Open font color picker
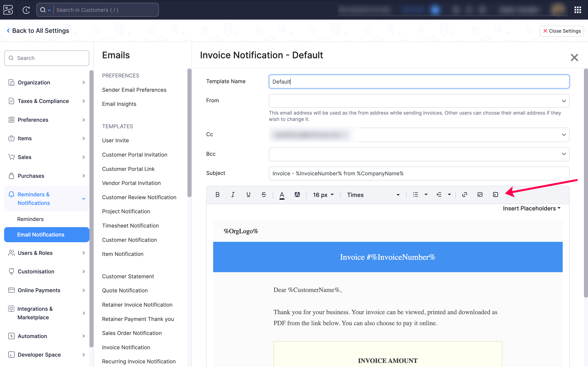 coord(282,195)
